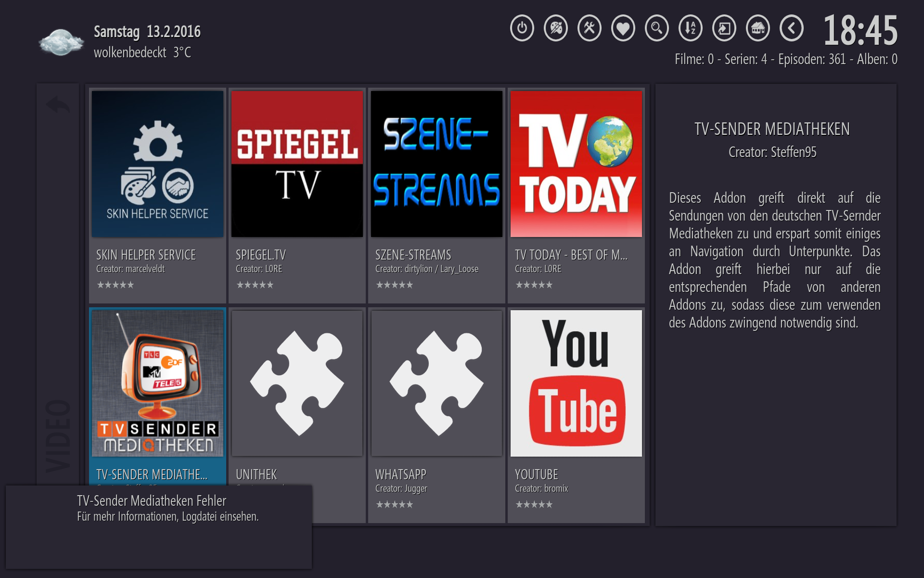
Task: Click 'wolkenbedeckt 3°C' weather text
Action: pyautogui.click(x=142, y=52)
